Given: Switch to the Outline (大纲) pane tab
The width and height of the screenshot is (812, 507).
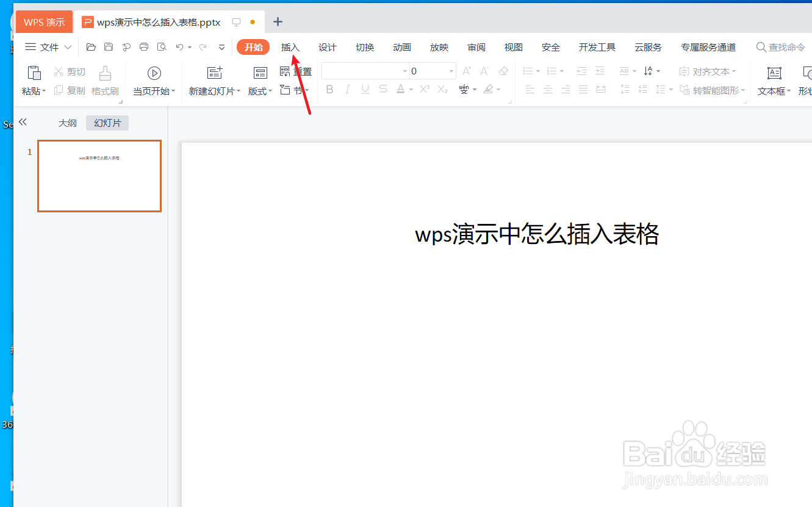Looking at the screenshot, I should (x=68, y=123).
